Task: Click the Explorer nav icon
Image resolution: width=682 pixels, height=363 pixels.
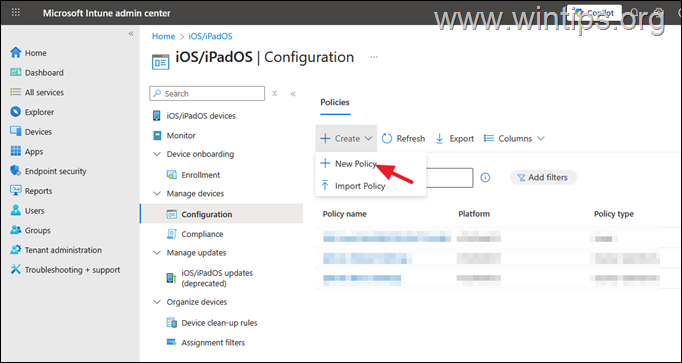Action: pyautogui.click(x=16, y=112)
